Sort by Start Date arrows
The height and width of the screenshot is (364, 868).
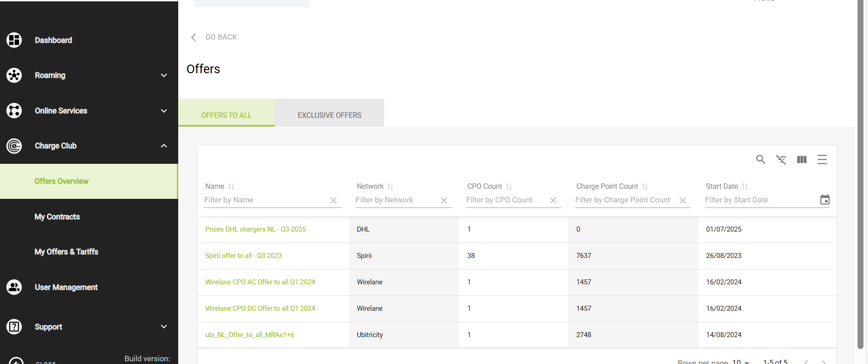[745, 187]
